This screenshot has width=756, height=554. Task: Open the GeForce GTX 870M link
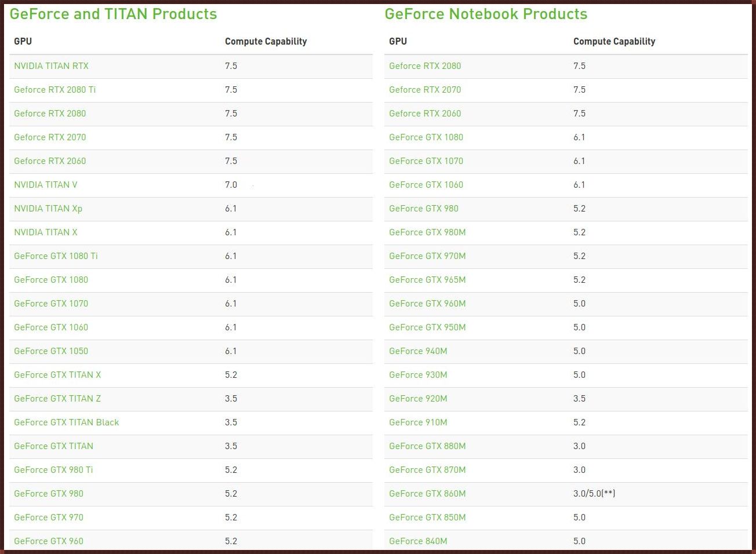click(x=427, y=470)
